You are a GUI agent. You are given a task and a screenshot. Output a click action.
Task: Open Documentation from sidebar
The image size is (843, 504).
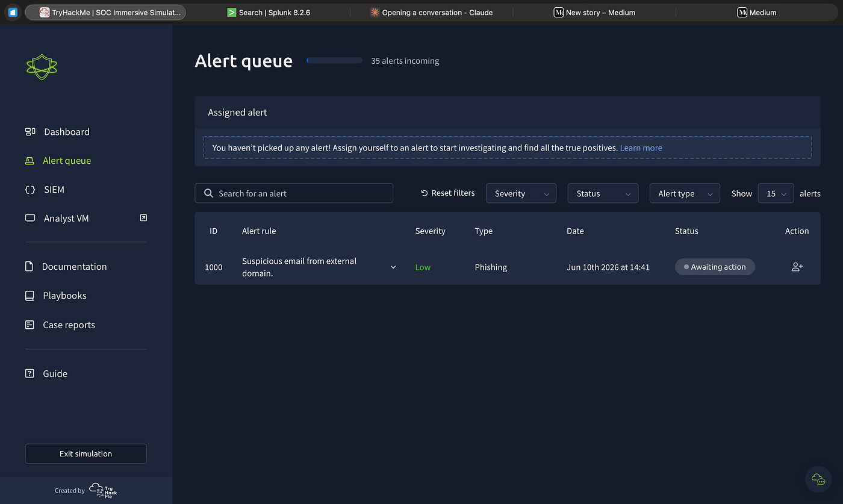coord(74,266)
